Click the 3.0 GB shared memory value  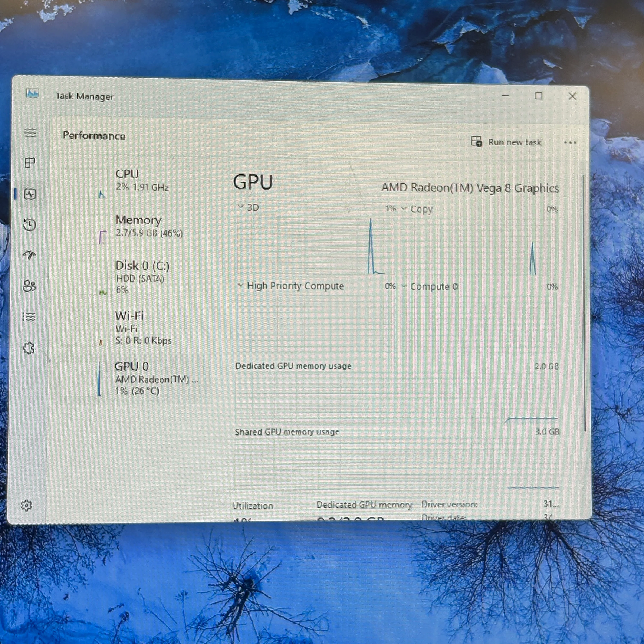[547, 432]
